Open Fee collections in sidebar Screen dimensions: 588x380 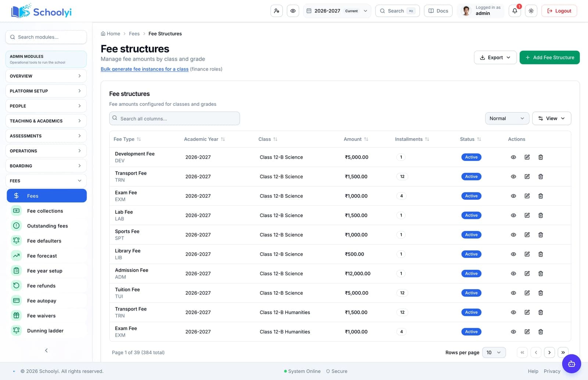[x=47, y=211]
